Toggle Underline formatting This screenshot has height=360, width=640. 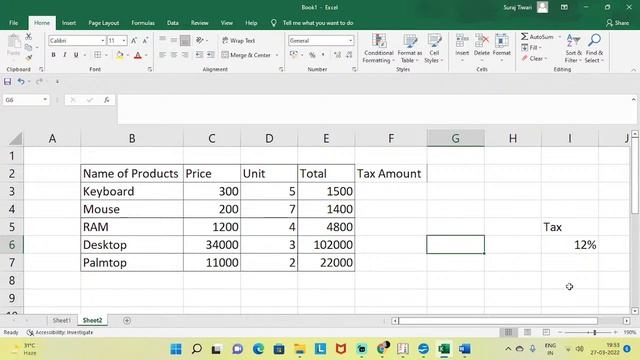click(76, 55)
